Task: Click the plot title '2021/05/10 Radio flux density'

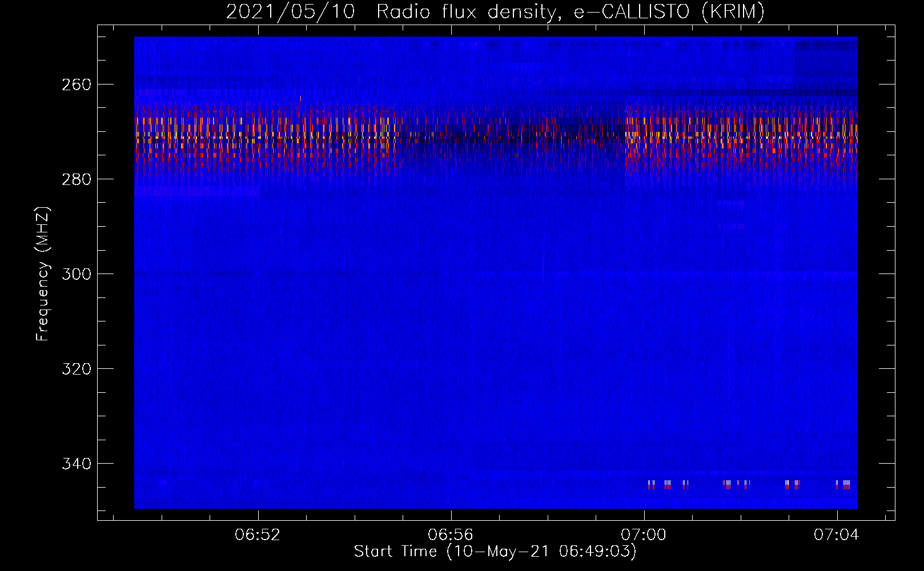Action: coord(495,12)
